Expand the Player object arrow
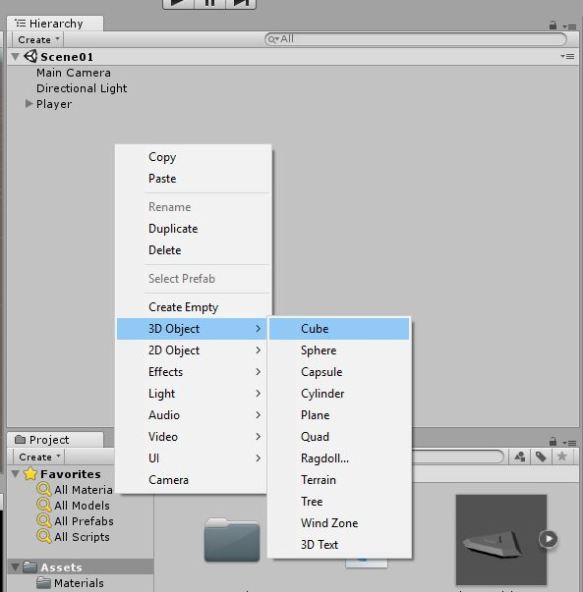Image resolution: width=583 pixels, height=592 pixels. 29,103
